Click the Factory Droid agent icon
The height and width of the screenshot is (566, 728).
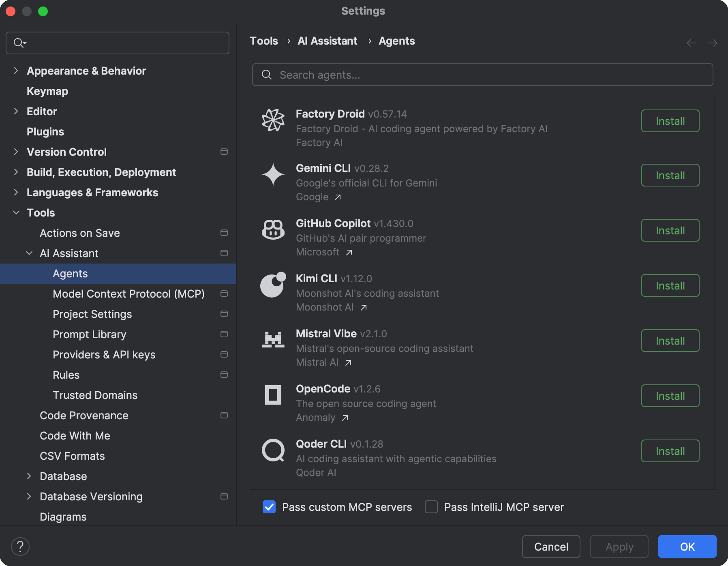click(273, 120)
